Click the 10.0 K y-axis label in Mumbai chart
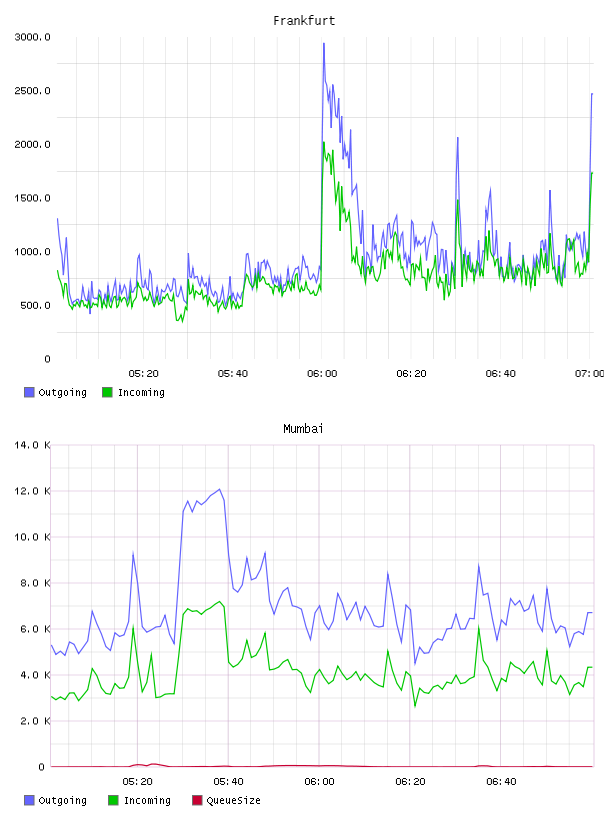Image resolution: width=608 pixels, height=816 pixels. click(x=32, y=537)
